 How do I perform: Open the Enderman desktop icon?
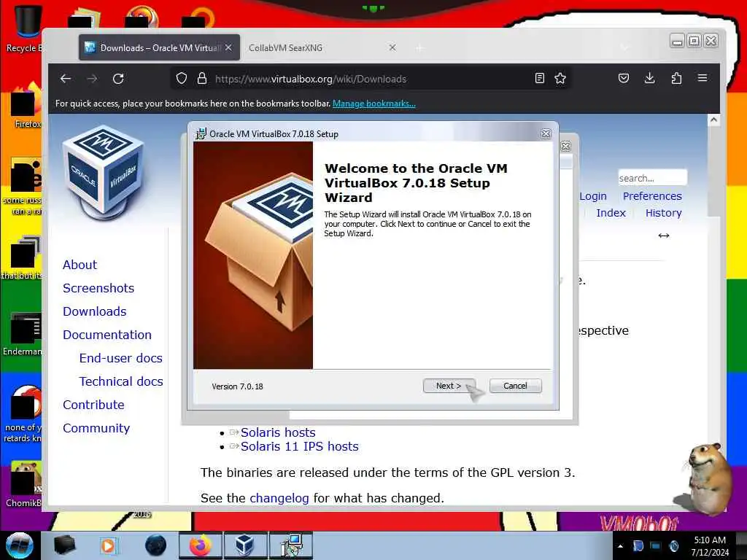pyautogui.click(x=23, y=333)
